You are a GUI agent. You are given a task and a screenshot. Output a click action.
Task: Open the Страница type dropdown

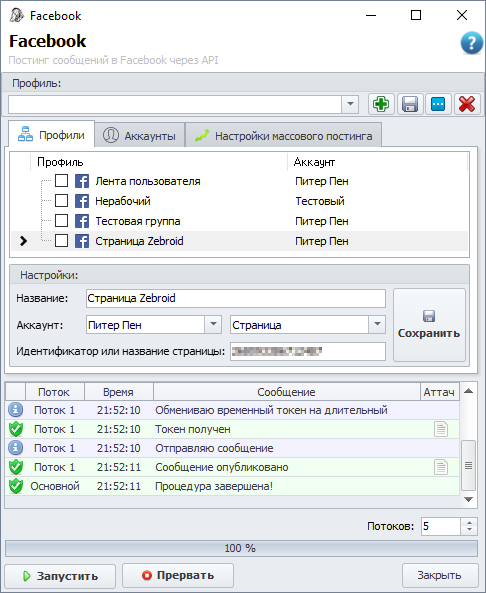[377, 324]
